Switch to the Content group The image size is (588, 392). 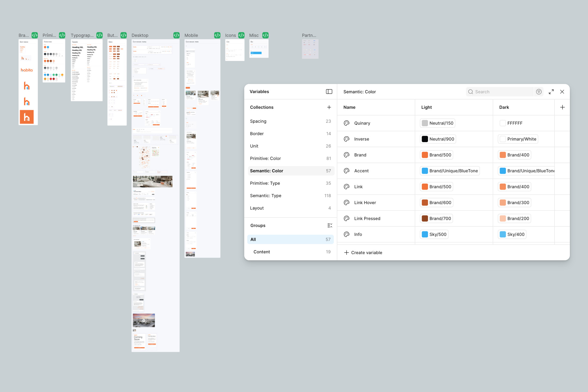coord(262,252)
